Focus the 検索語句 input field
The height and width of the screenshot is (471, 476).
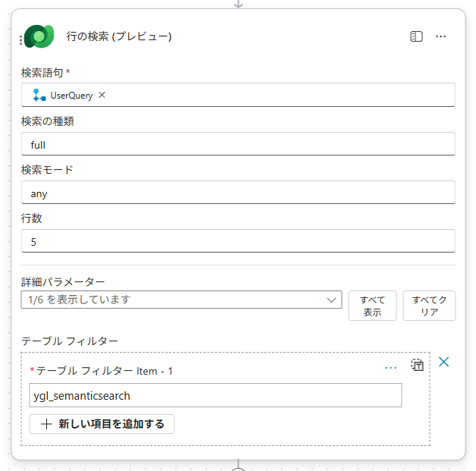280,96
